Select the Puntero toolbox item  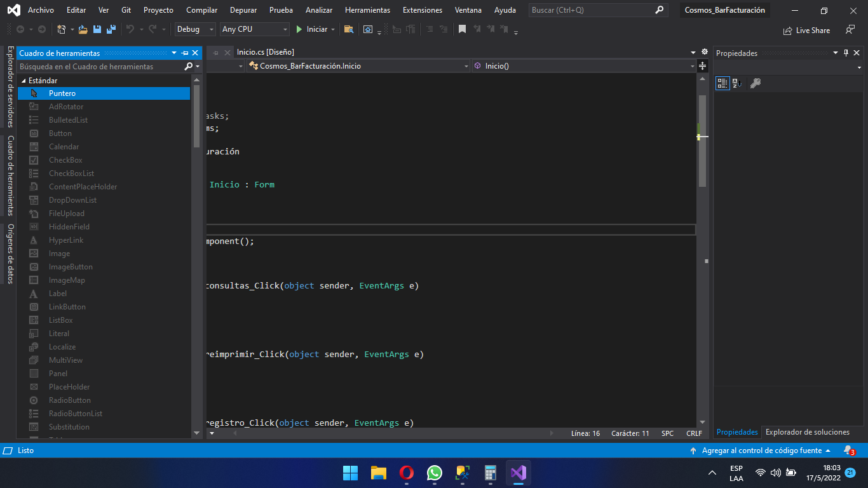(104, 93)
